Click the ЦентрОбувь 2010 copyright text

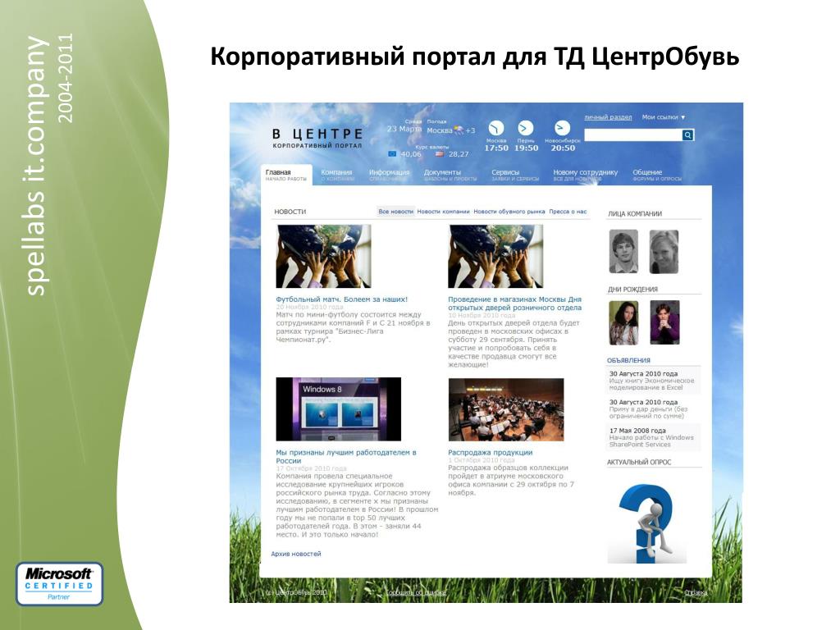coord(297,592)
